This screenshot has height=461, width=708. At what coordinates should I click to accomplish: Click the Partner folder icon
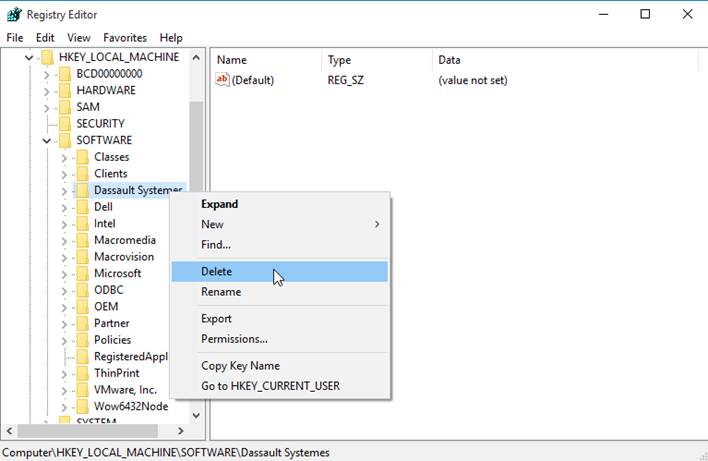83,324
